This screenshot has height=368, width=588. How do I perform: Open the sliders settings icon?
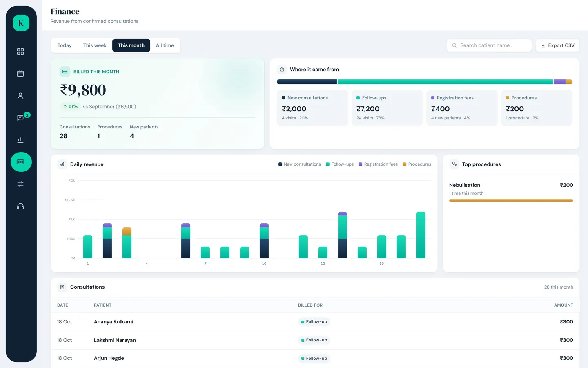point(20,184)
